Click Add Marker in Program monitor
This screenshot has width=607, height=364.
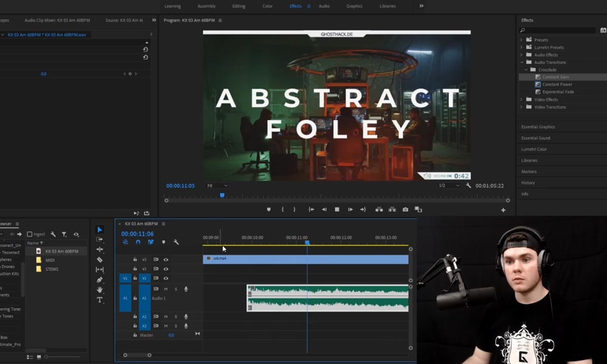[269, 209]
